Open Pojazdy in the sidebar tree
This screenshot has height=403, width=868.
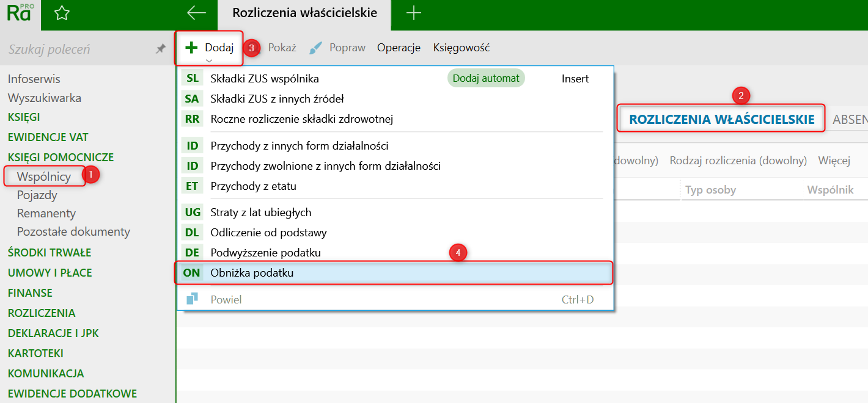pyautogui.click(x=37, y=195)
